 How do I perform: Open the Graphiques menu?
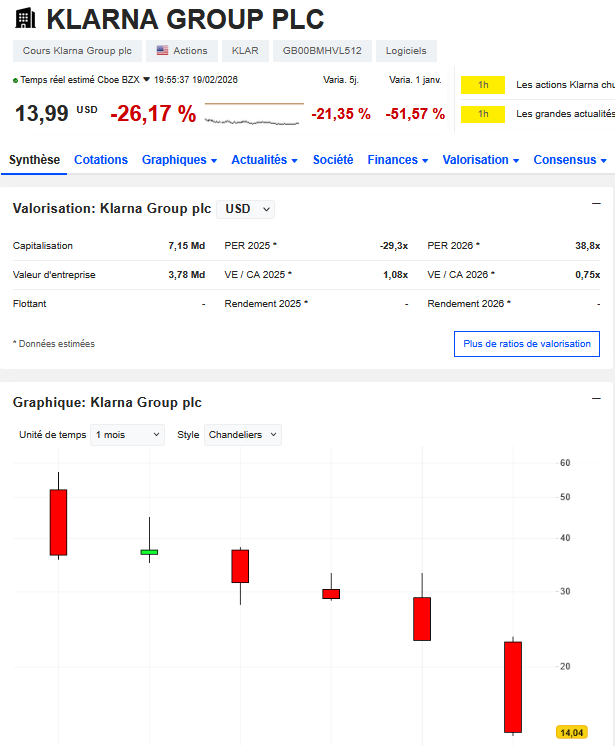(x=179, y=160)
